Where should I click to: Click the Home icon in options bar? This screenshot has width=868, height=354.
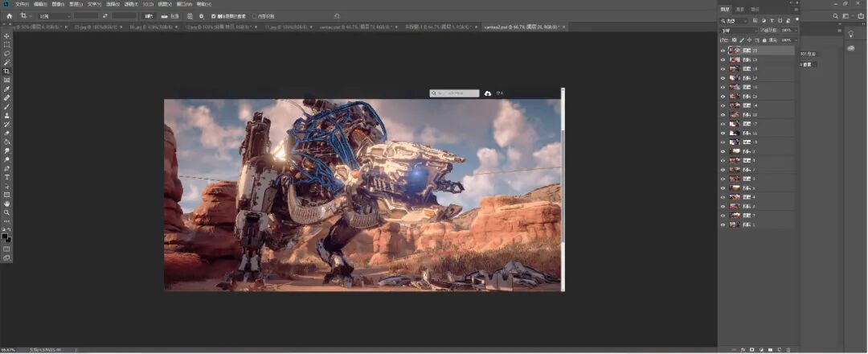pyautogui.click(x=10, y=16)
